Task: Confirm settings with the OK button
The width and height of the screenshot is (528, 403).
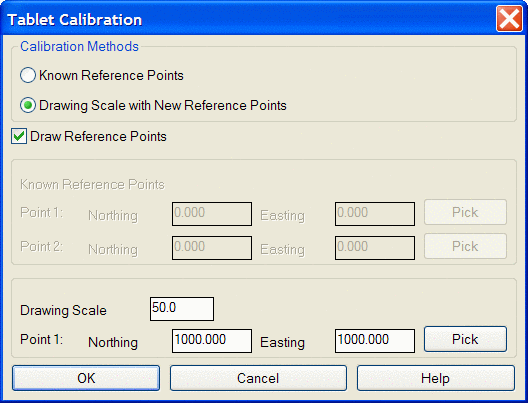Action: 86,378
